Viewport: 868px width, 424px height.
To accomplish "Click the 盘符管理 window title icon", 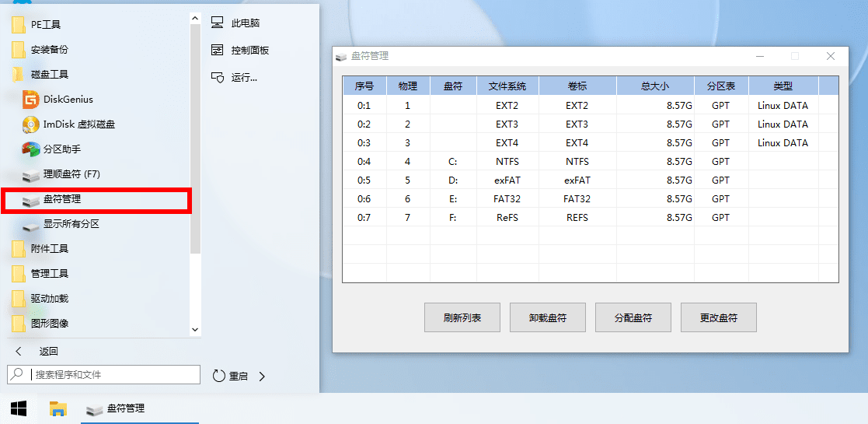I will tap(342, 57).
